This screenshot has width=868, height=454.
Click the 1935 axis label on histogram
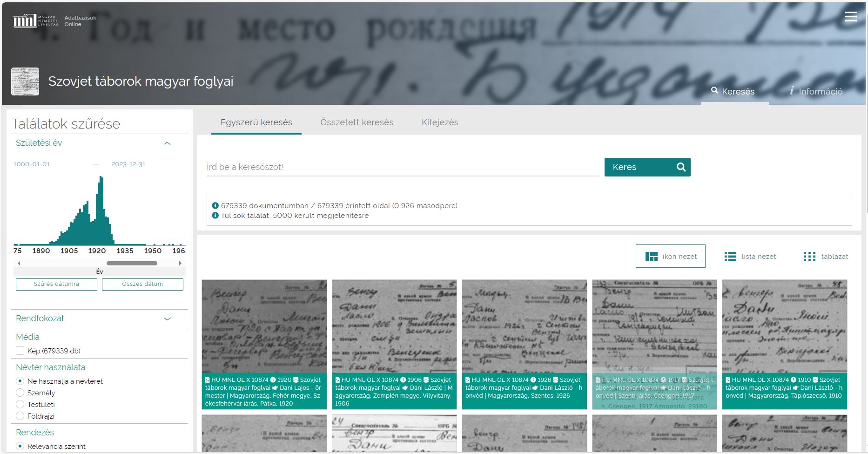tap(125, 251)
